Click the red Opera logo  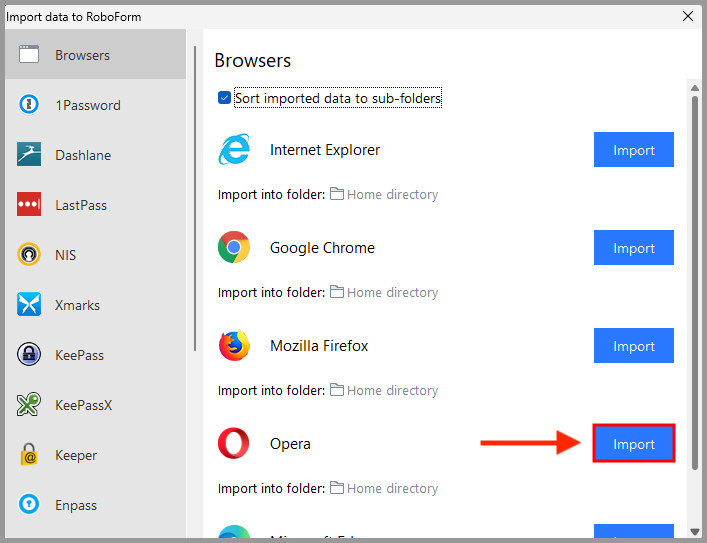pos(234,443)
